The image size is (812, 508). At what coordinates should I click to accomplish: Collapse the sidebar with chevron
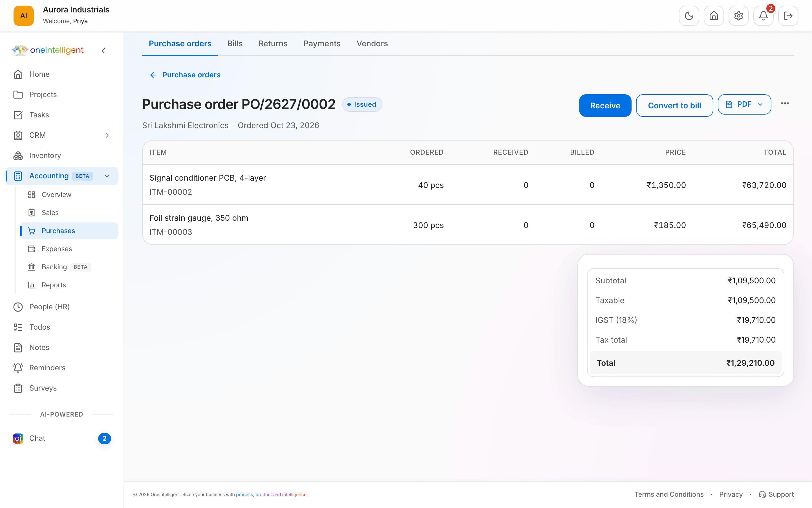103,51
